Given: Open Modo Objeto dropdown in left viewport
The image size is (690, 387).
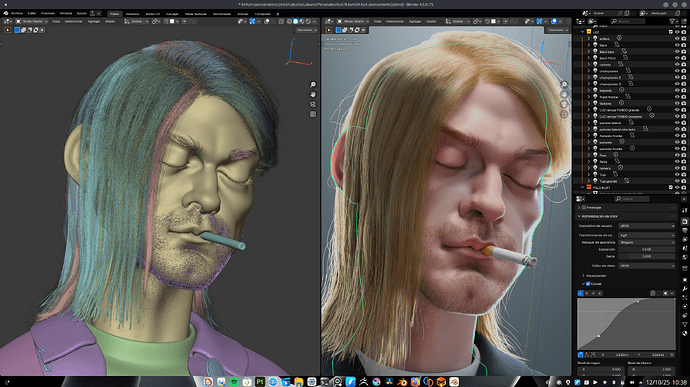Looking at the screenshot, I should coord(32,21).
